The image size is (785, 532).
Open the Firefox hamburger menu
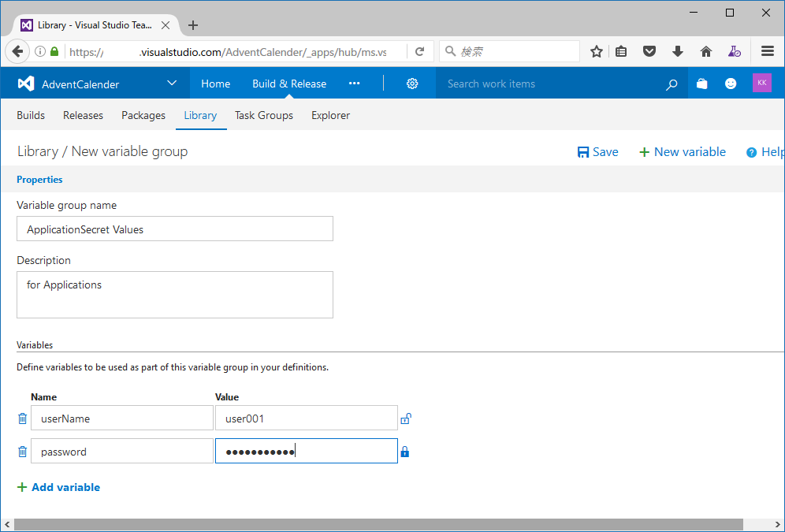pyautogui.click(x=768, y=51)
